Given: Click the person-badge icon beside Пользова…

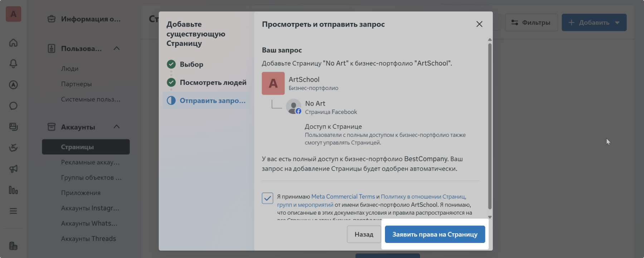Looking at the screenshot, I should click(52, 49).
